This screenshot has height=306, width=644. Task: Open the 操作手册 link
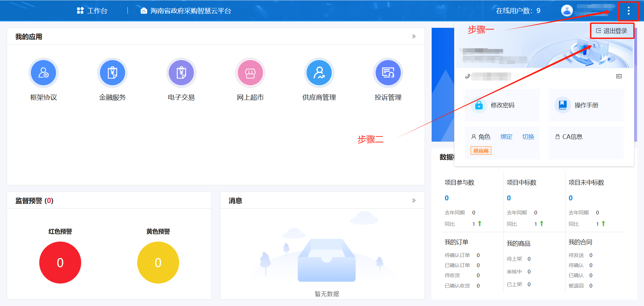586,105
